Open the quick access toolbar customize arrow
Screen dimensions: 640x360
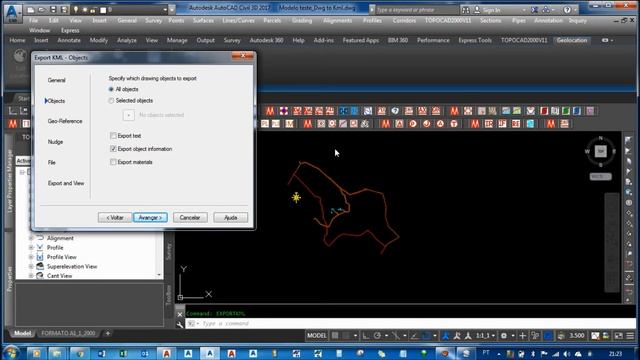172,9
